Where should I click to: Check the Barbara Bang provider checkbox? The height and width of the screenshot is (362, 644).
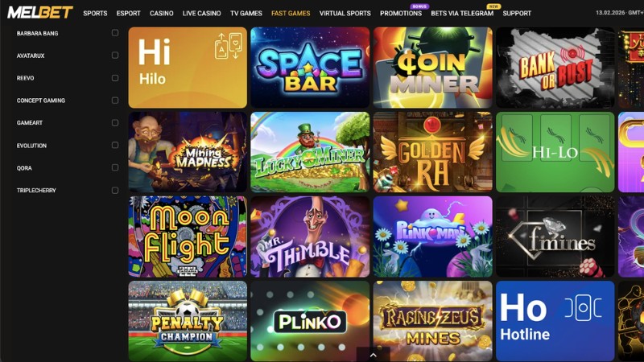115,33
